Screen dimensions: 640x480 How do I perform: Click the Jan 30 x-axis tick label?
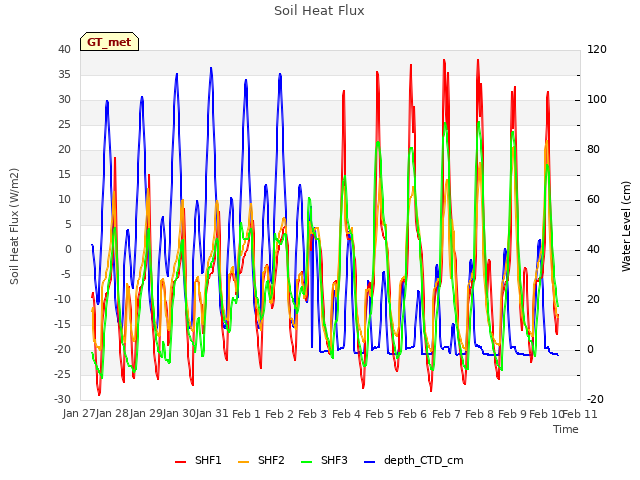(x=179, y=414)
